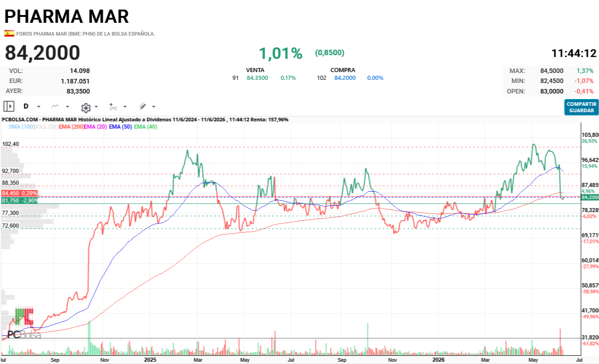Viewport: 599px width, 364px height.
Task: Open the timeframe dropdown arrow beside D
Action: point(39,107)
